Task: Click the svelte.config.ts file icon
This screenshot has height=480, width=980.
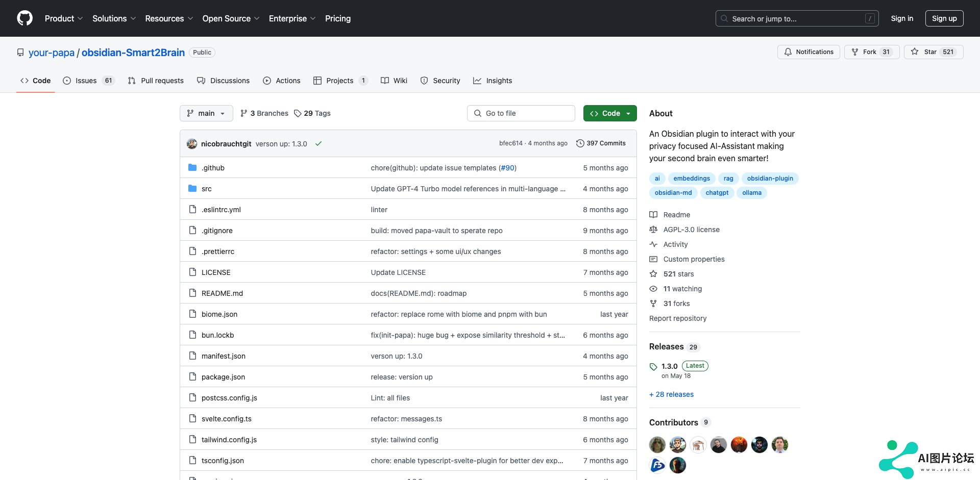Action: [192, 418]
